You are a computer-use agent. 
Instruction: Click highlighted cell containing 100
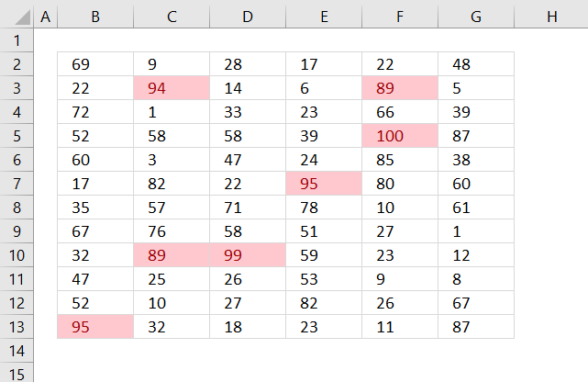(400, 136)
